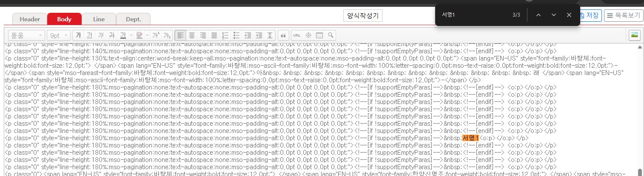Viewport: 644px width, 176px height.
Task: Toggle underline formatting
Action: pos(89,35)
